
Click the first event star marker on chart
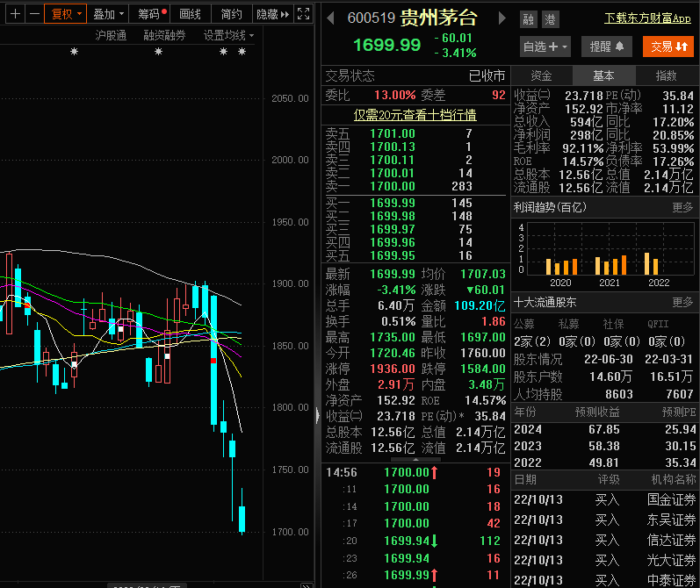74,52
